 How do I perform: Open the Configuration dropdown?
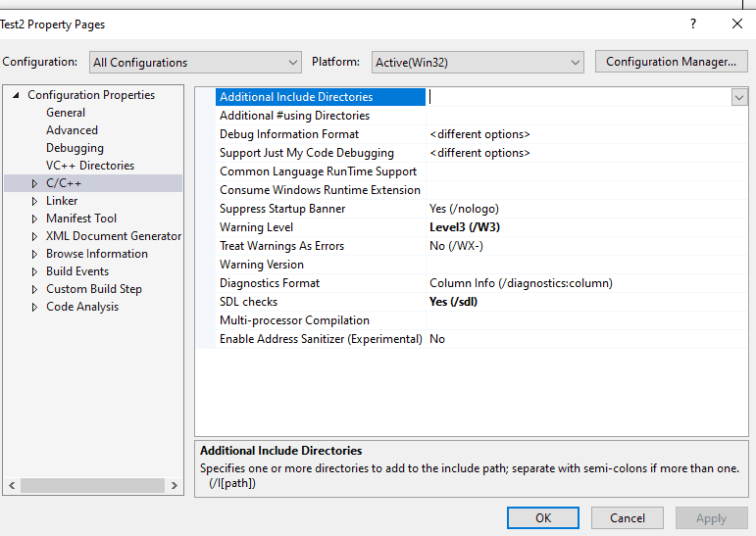195,62
